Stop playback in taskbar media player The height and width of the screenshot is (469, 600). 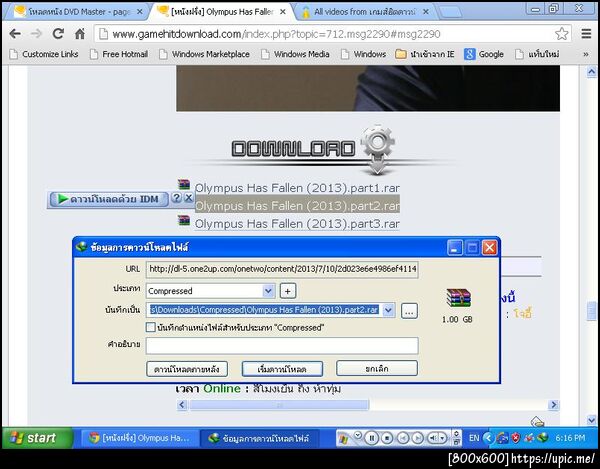tap(387, 438)
